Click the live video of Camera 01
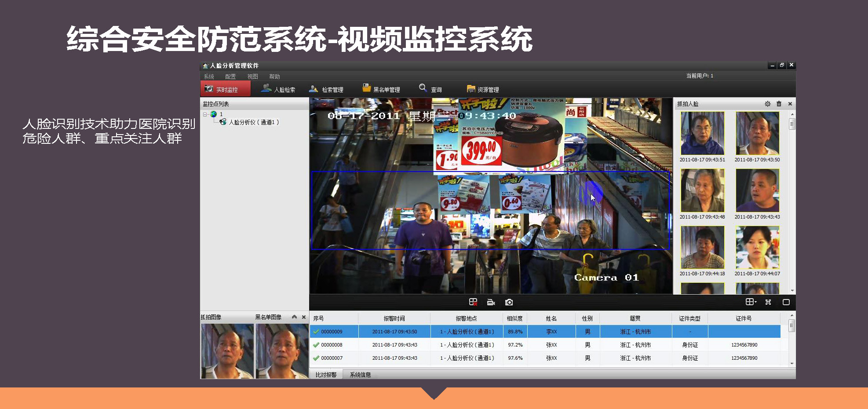Screen dimensions: 868x409 491,196
